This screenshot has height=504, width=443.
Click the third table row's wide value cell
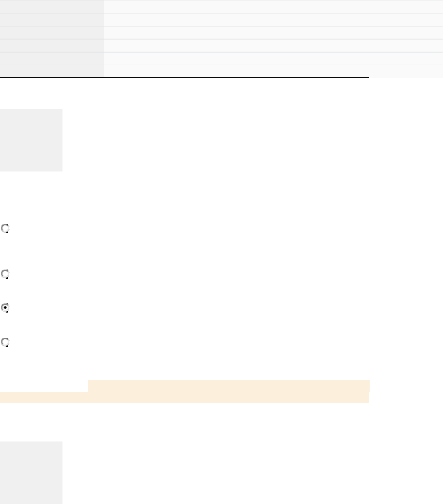coord(273,33)
